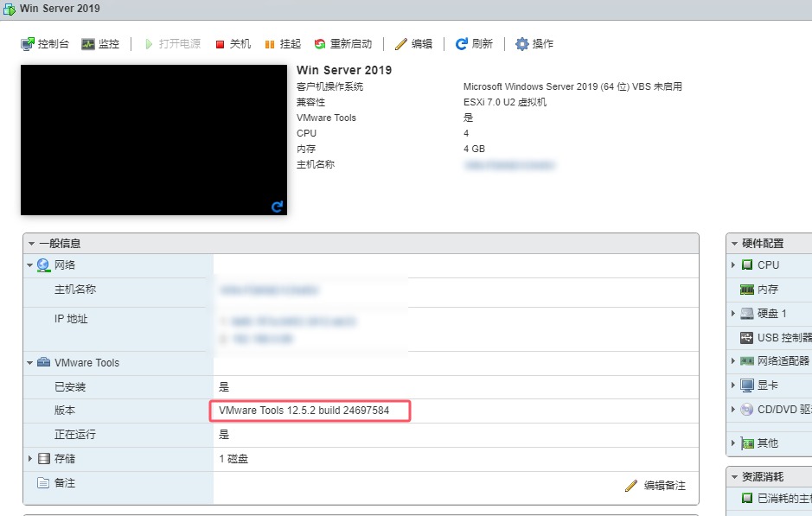This screenshot has width=812, height=516.
Task: Click the red Shut down (关机) button
Action: click(x=233, y=44)
